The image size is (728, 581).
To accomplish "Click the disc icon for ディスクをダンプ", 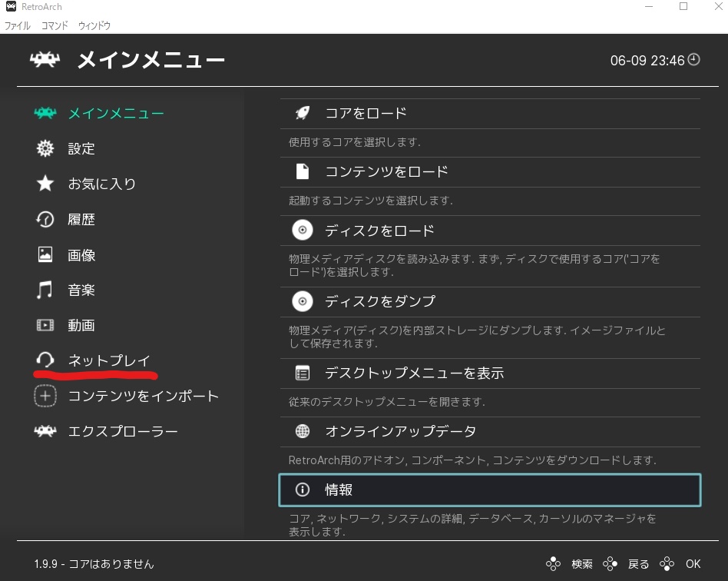I will click(x=303, y=302).
